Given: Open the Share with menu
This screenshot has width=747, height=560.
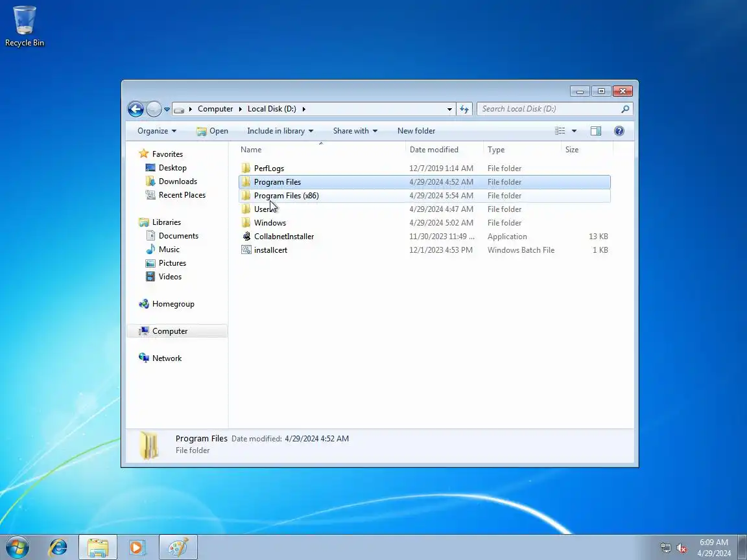Looking at the screenshot, I should click(x=355, y=131).
